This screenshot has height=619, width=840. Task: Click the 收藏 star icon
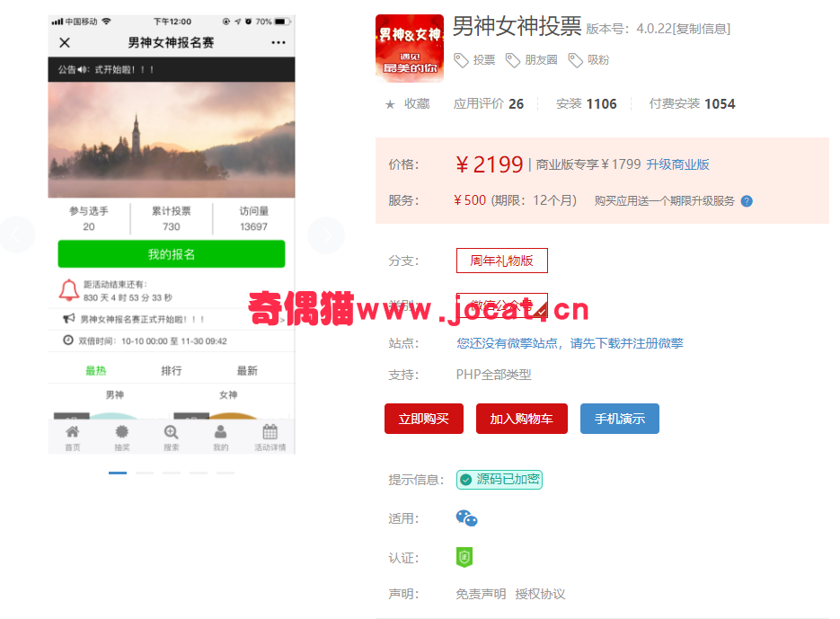click(390, 104)
